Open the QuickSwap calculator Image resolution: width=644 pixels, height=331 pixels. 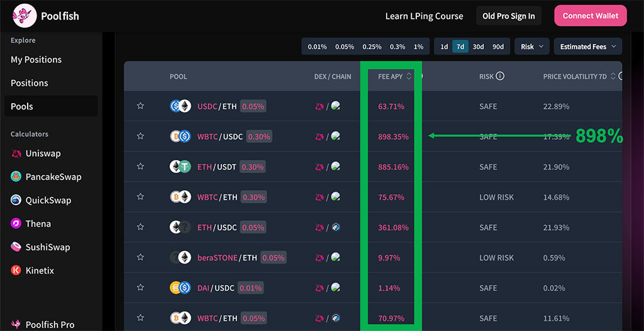(x=48, y=200)
